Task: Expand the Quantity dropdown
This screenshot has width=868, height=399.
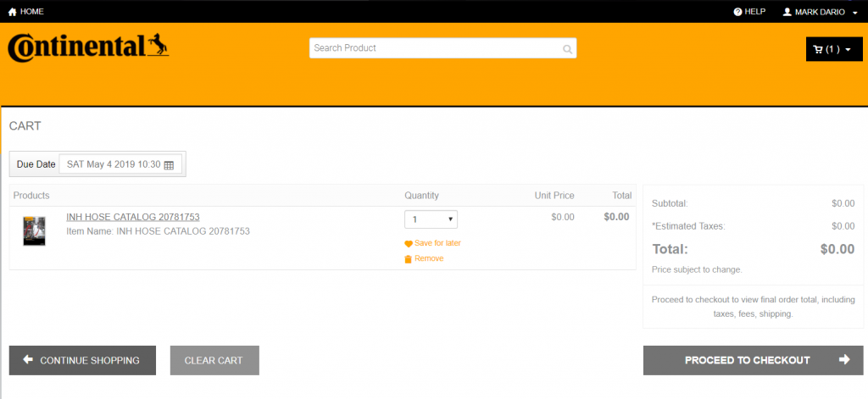Action: tap(431, 219)
